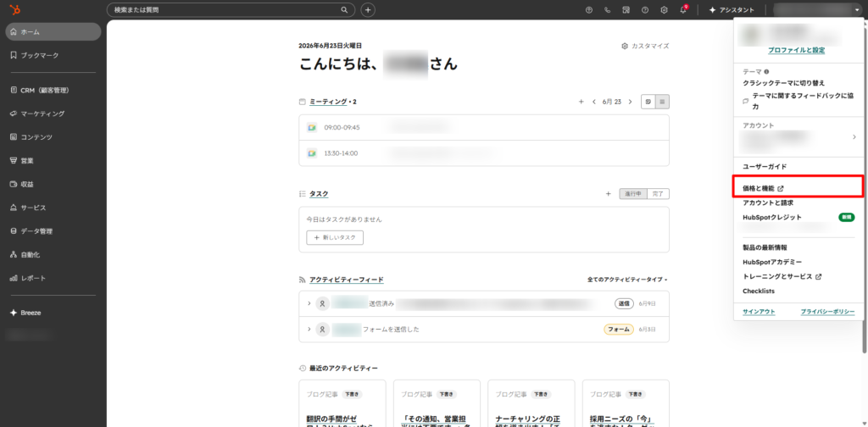Open the 13:30-14:00 meeting row

point(484,153)
